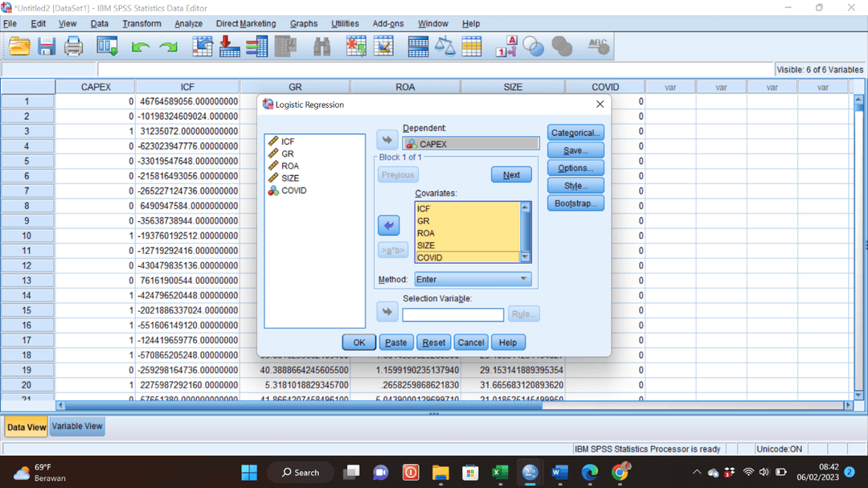Click the Find binoculars icon
This screenshot has width=868, height=488.
pyautogui.click(x=321, y=47)
